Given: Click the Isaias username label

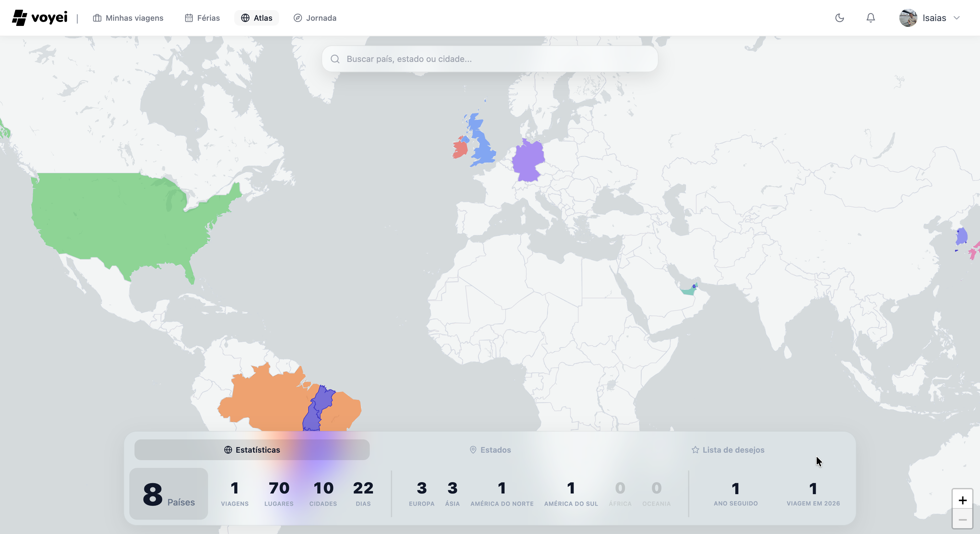Looking at the screenshot, I should [934, 18].
